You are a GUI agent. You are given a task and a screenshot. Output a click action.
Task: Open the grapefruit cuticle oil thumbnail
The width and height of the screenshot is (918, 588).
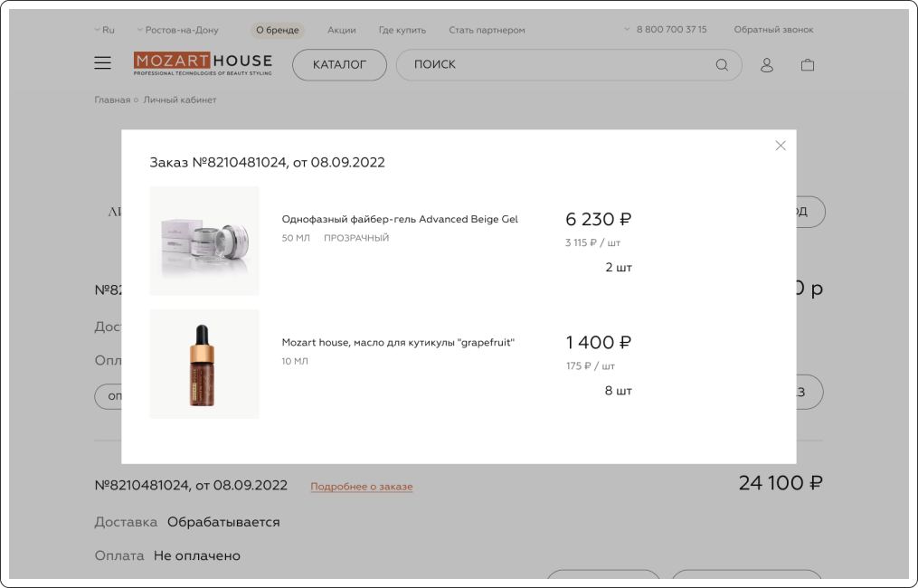tap(204, 364)
